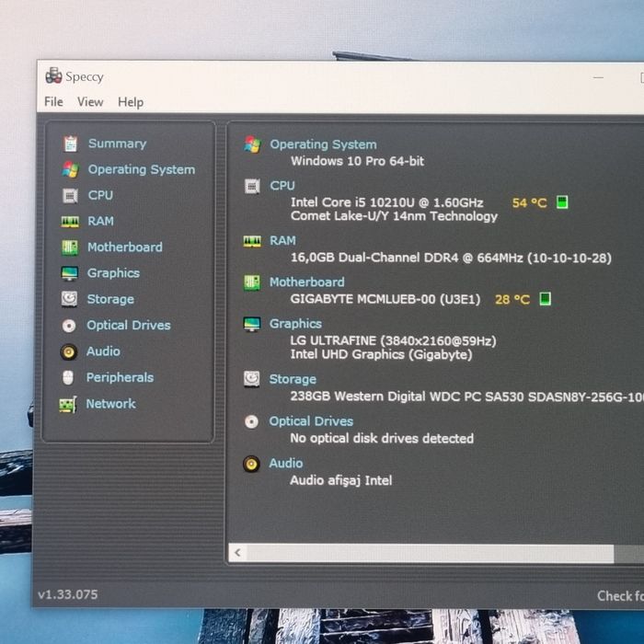Open the Motherboard heading link in summary
The image size is (644, 644).
[306, 282]
